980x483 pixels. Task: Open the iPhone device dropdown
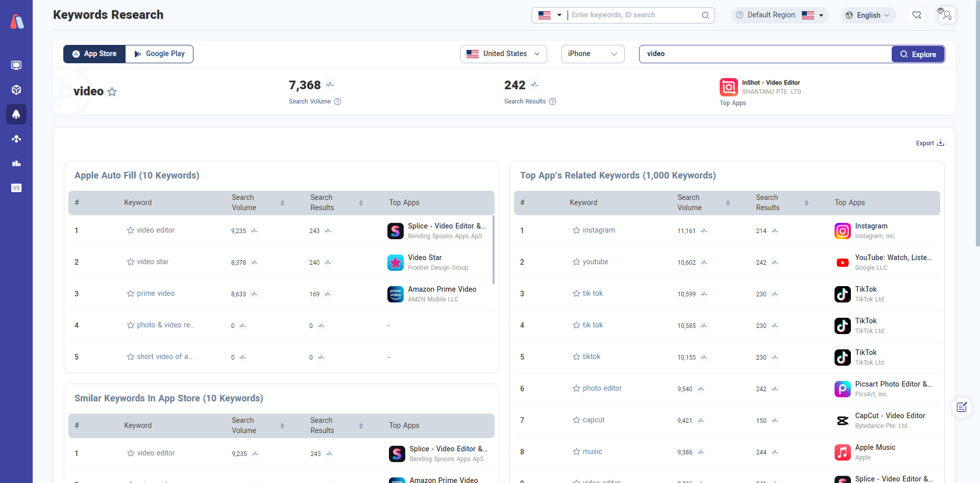pyautogui.click(x=593, y=54)
